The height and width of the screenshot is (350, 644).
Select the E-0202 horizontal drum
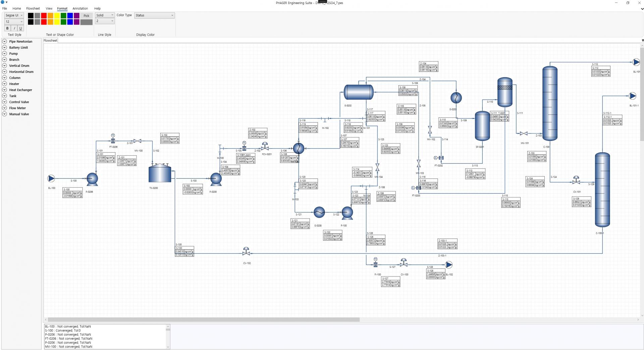(x=359, y=92)
